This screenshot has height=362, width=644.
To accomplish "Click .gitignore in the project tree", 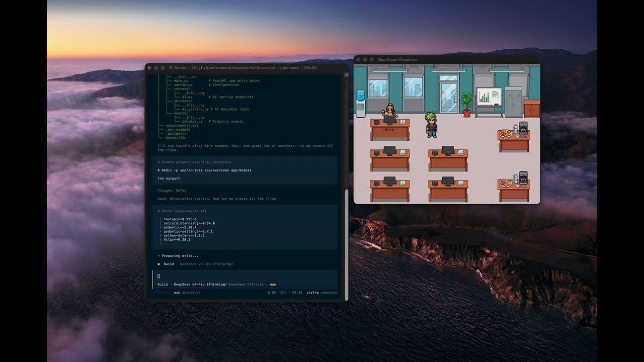I will pyautogui.click(x=176, y=133).
